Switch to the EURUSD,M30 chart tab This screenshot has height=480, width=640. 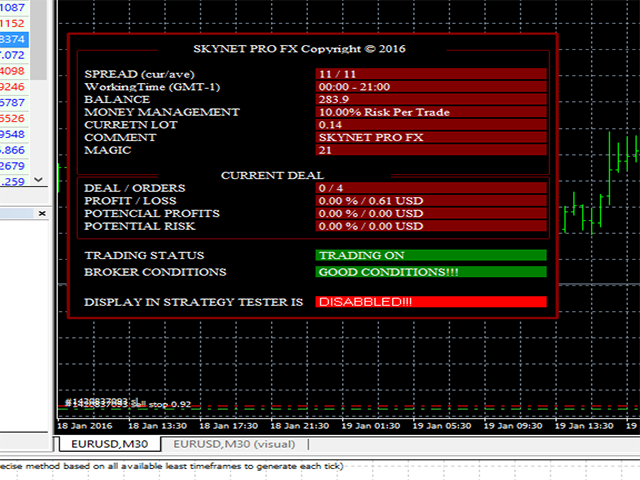[x=109, y=444]
